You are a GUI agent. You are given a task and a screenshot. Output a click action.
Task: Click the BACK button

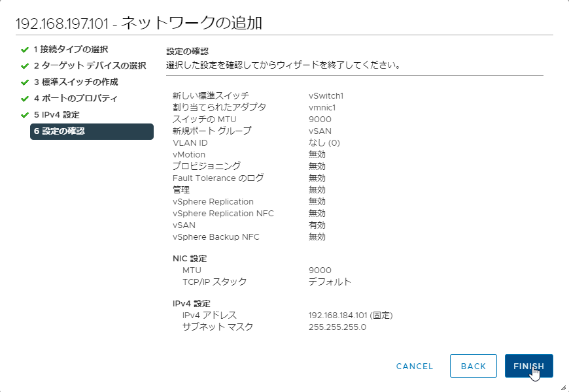point(474,366)
